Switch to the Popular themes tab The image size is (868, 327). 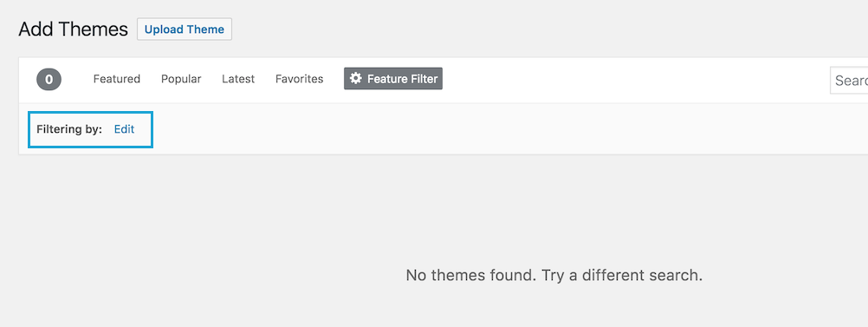181,79
